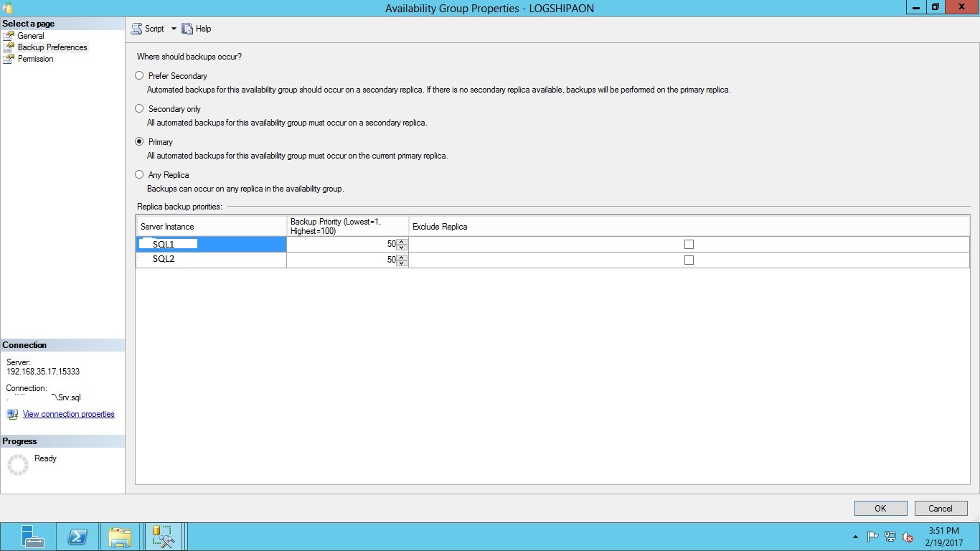Open the Help toolbar button

coord(197,29)
